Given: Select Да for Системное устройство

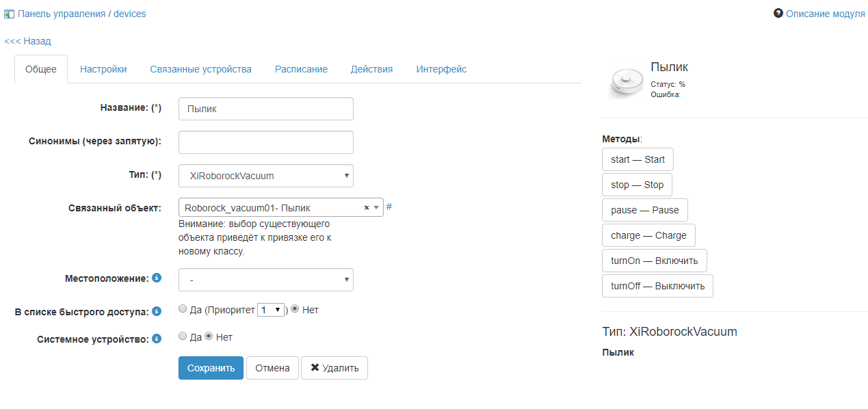Looking at the screenshot, I should click(183, 337).
